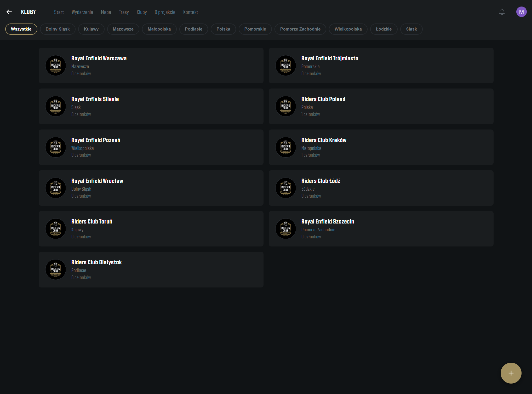
Task: Open notifications bell
Action: pos(502,12)
